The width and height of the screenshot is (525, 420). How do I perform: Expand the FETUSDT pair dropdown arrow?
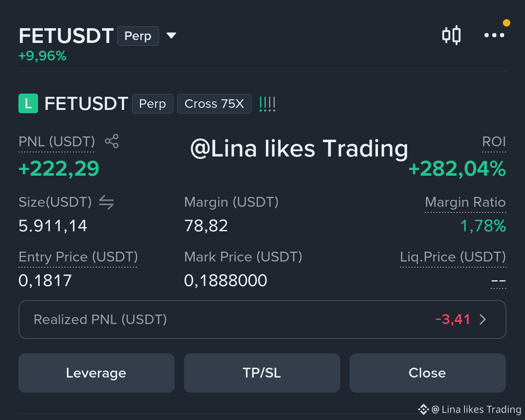(x=171, y=36)
